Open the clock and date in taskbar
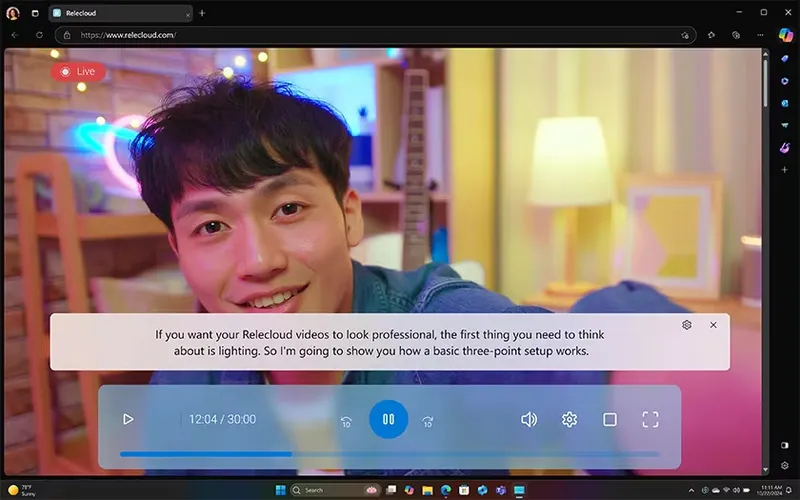 click(769, 490)
